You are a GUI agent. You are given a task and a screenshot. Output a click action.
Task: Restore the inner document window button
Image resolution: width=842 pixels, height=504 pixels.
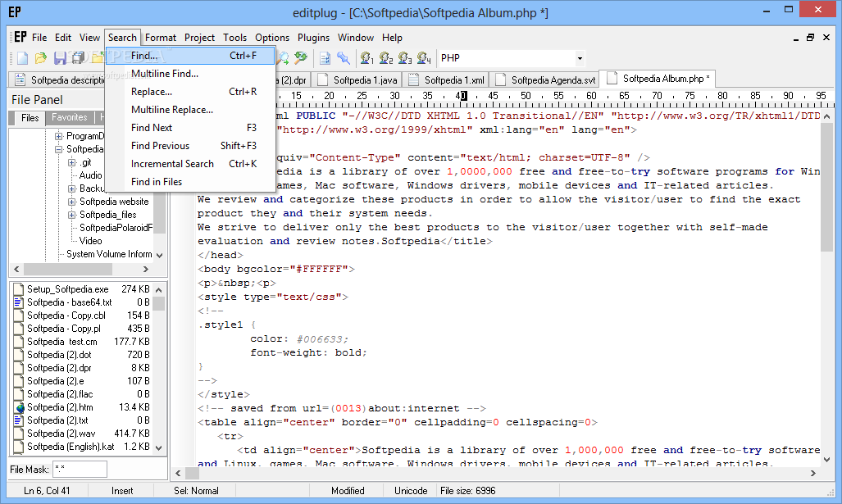(810, 38)
